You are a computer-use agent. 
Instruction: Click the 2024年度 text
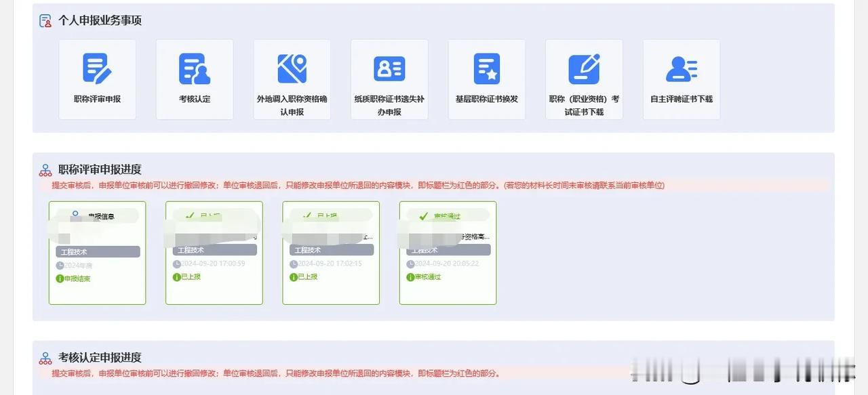click(x=78, y=266)
